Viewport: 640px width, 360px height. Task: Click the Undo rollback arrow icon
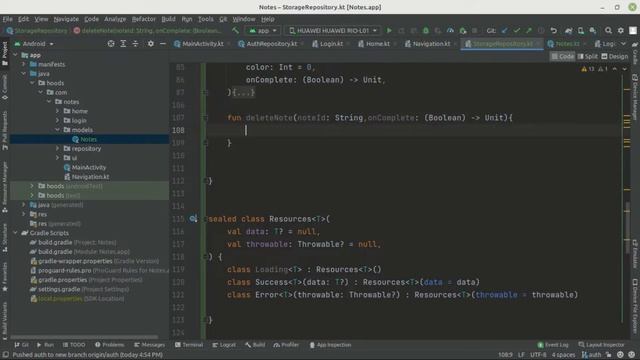pyautogui.click(x=553, y=31)
